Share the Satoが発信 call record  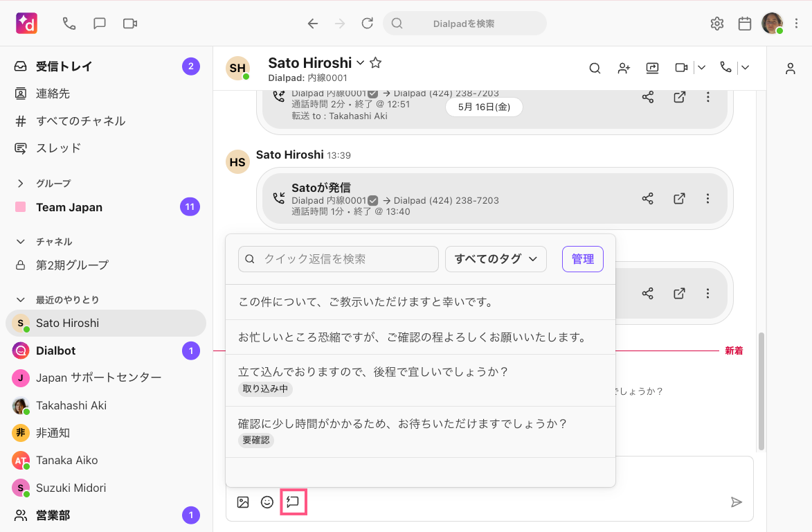coord(648,198)
